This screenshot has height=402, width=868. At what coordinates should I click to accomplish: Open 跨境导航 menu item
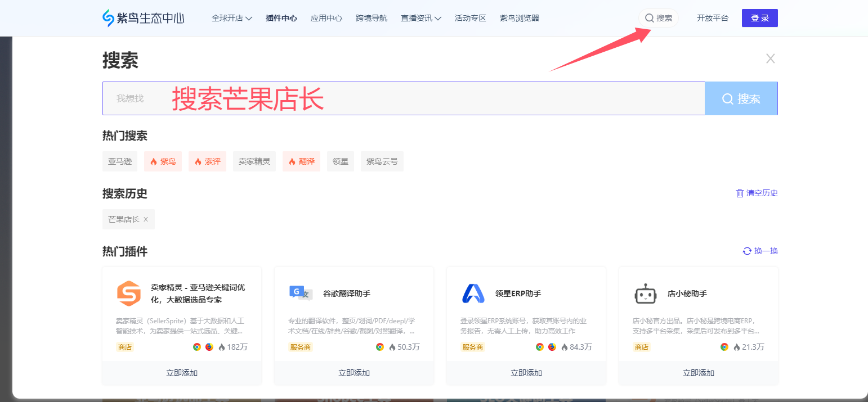pos(372,18)
